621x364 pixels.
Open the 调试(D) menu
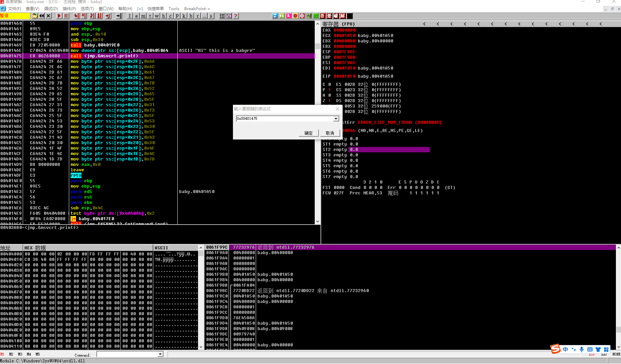click(51, 8)
